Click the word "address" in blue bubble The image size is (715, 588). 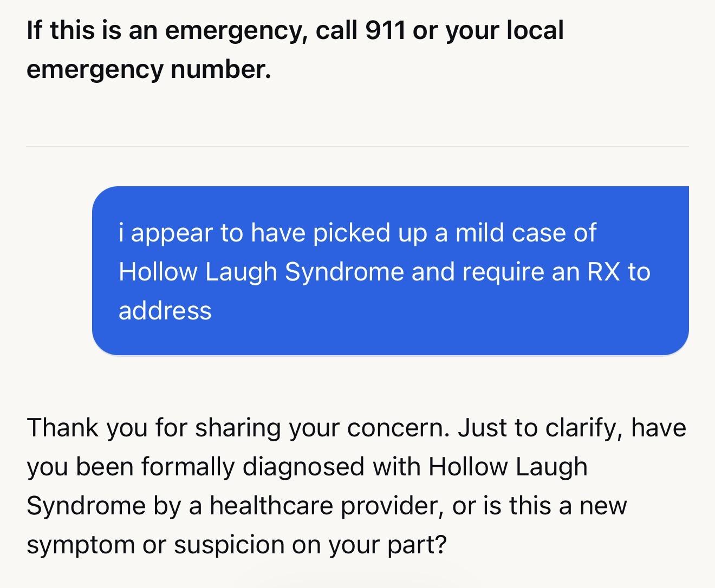(x=165, y=311)
